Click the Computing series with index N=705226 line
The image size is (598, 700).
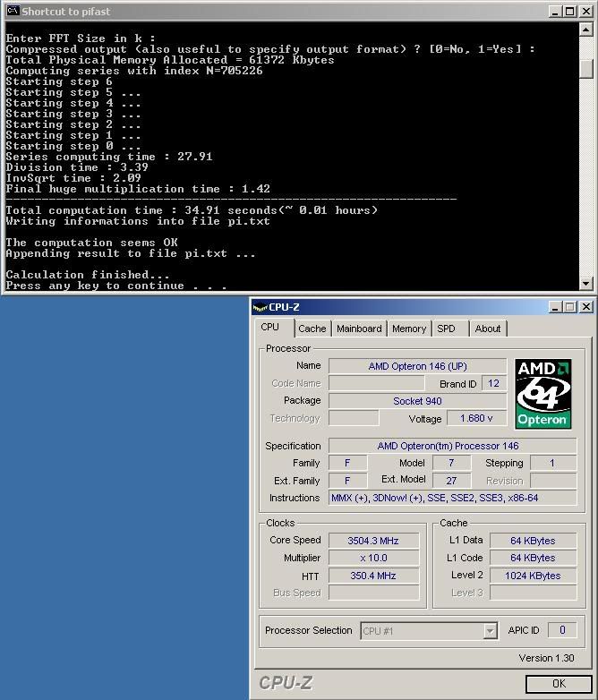pyautogui.click(x=134, y=71)
